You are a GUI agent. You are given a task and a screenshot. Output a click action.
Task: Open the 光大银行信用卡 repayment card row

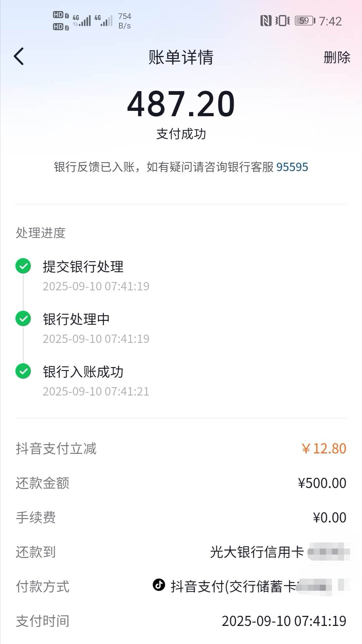coord(181,552)
